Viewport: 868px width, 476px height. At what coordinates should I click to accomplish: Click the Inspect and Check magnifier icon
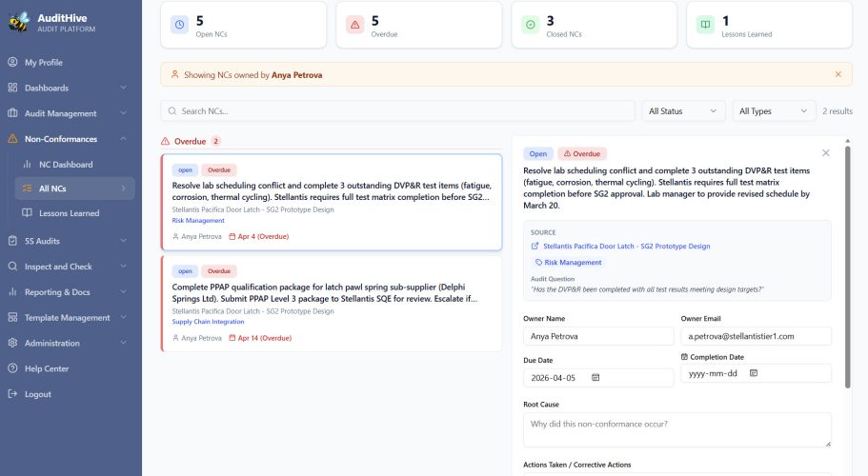pos(12,266)
